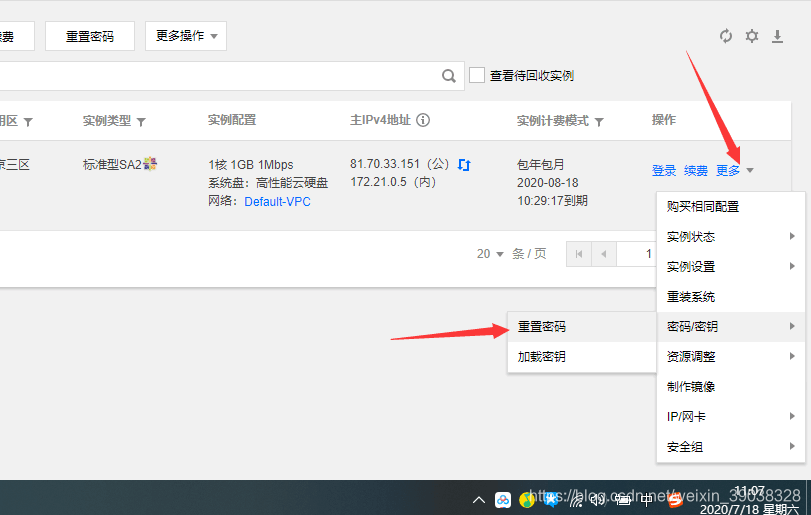Go to previous page of results
Viewport: 811px width, 515px height.
pyautogui.click(x=604, y=254)
